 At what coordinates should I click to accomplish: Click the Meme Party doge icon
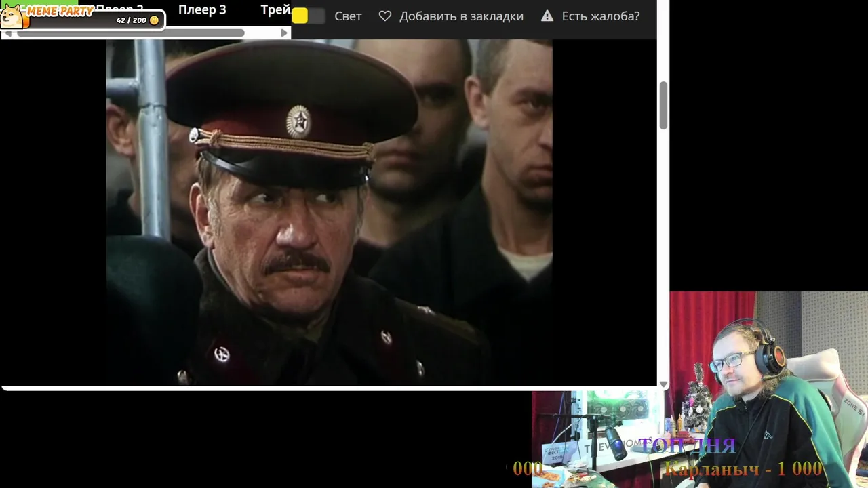[12, 16]
